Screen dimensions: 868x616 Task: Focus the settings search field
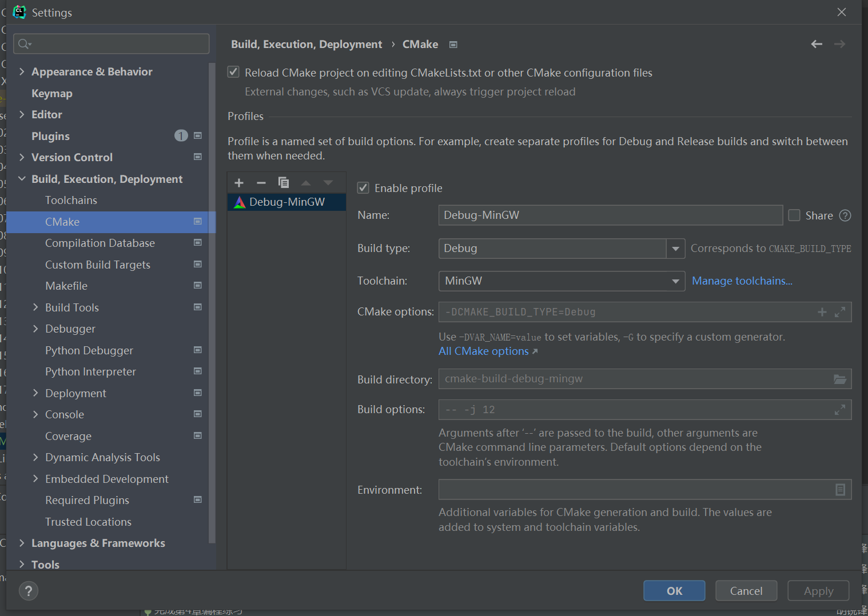click(x=112, y=44)
